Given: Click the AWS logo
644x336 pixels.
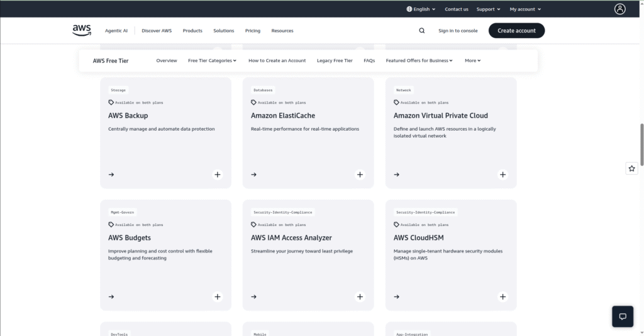Looking at the screenshot, I should pyautogui.click(x=82, y=30).
